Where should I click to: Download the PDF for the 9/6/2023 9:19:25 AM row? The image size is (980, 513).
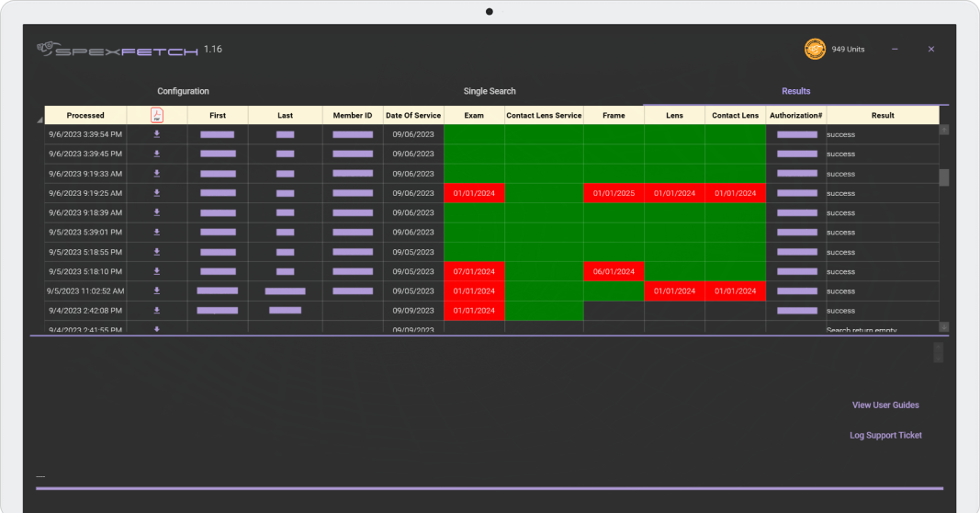(157, 193)
